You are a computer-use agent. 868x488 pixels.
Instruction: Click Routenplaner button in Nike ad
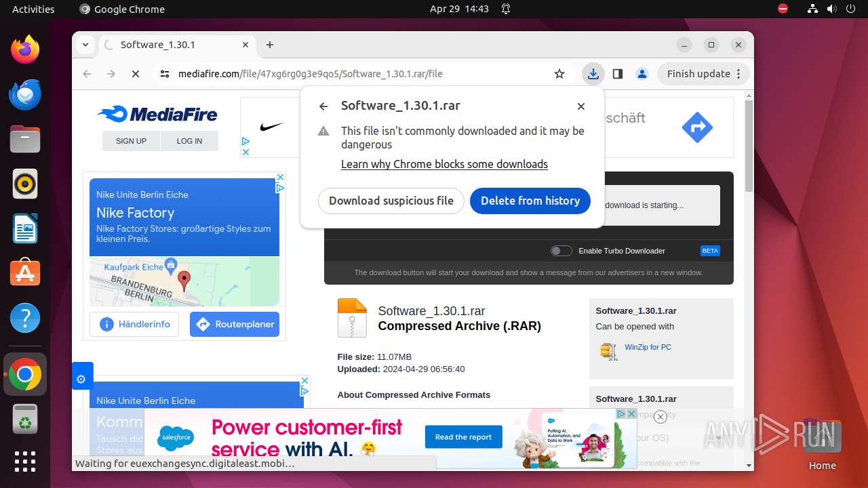pos(235,324)
